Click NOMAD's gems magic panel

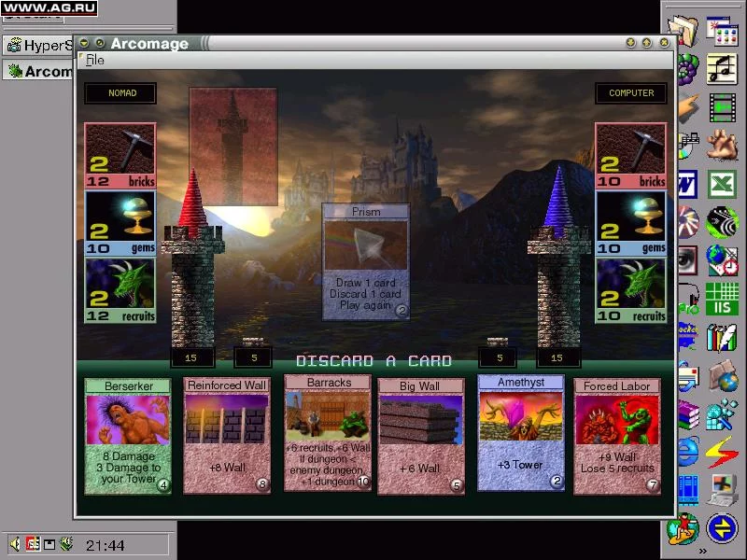pyautogui.click(x=120, y=223)
